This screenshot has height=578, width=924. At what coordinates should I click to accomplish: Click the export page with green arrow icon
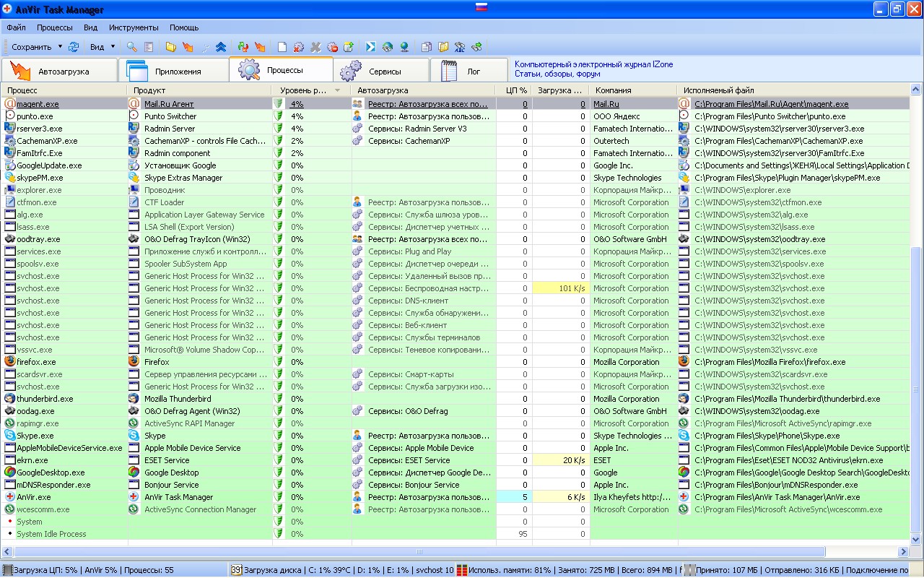(349, 47)
